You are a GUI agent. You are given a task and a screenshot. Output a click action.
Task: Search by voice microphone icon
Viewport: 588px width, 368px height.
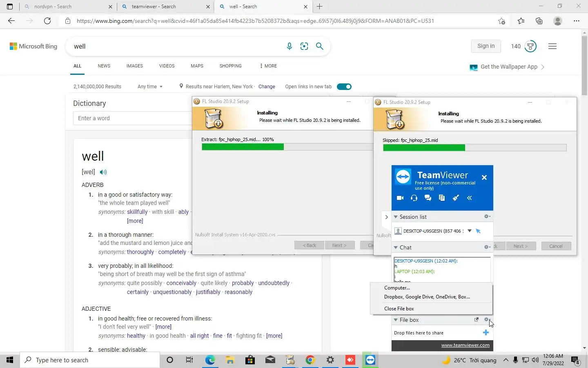coord(290,46)
